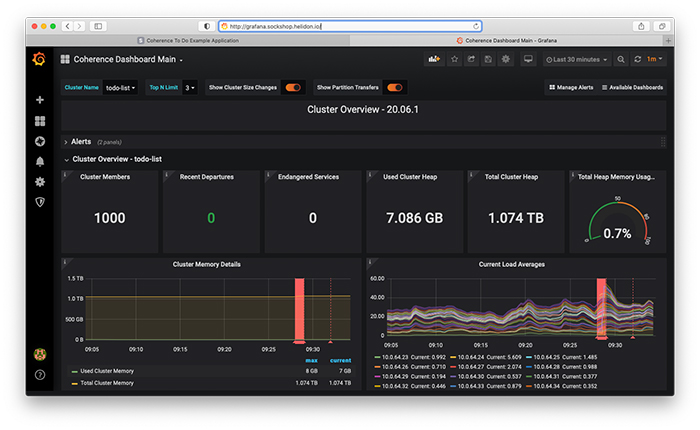Open the user avatar profile
Viewport: 700px width, 430px height.
tap(40, 355)
